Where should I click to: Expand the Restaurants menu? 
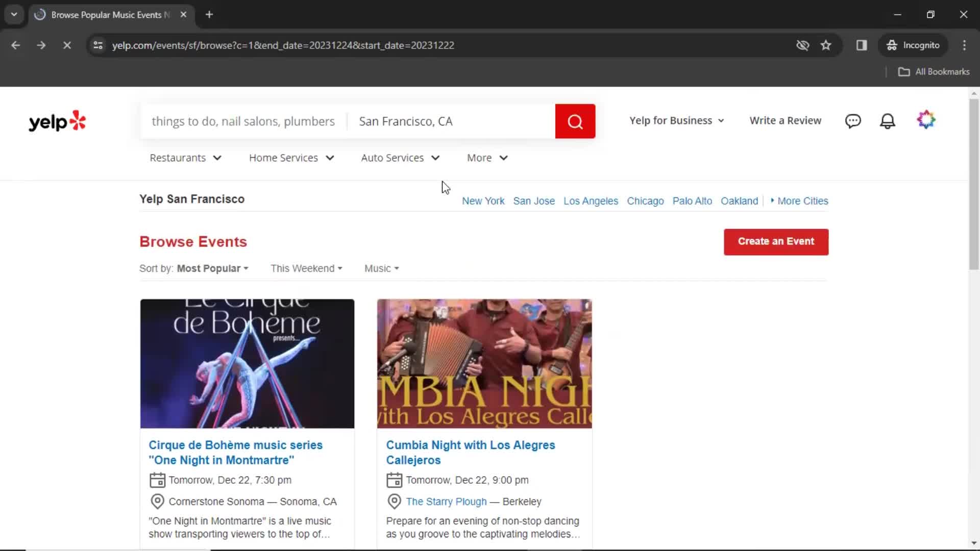[x=186, y=158]
